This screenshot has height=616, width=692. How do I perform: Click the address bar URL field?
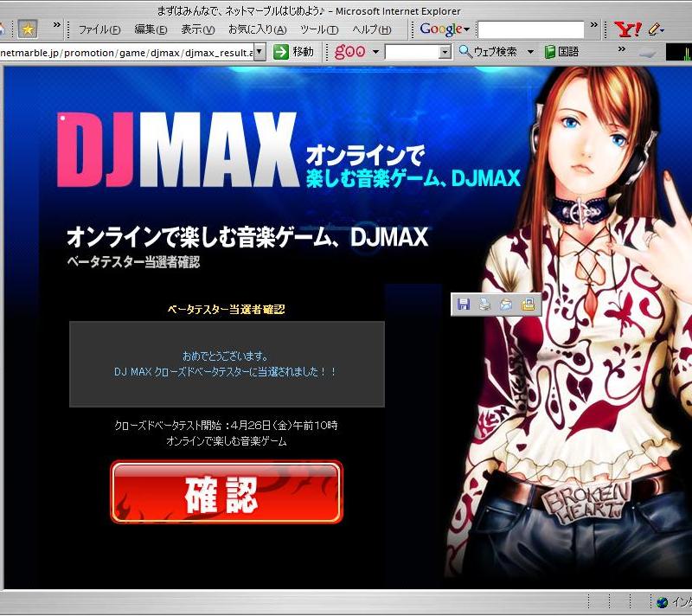tap(126, 53)
